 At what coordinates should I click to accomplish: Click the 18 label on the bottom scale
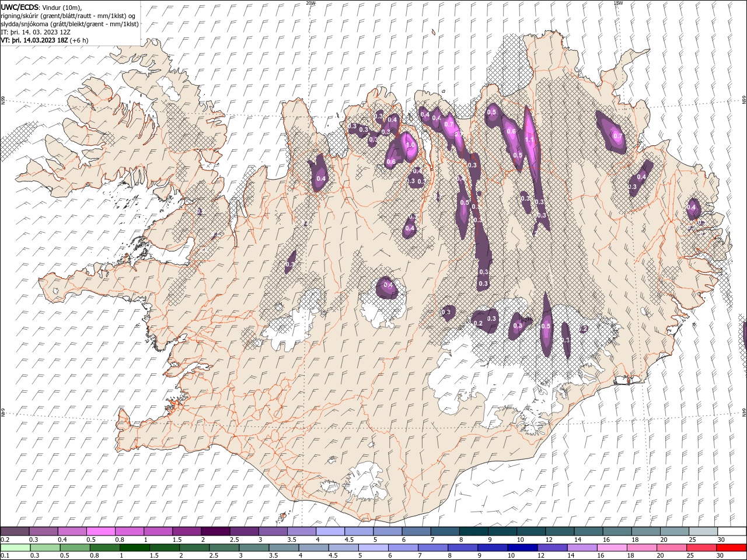[631, 556]
